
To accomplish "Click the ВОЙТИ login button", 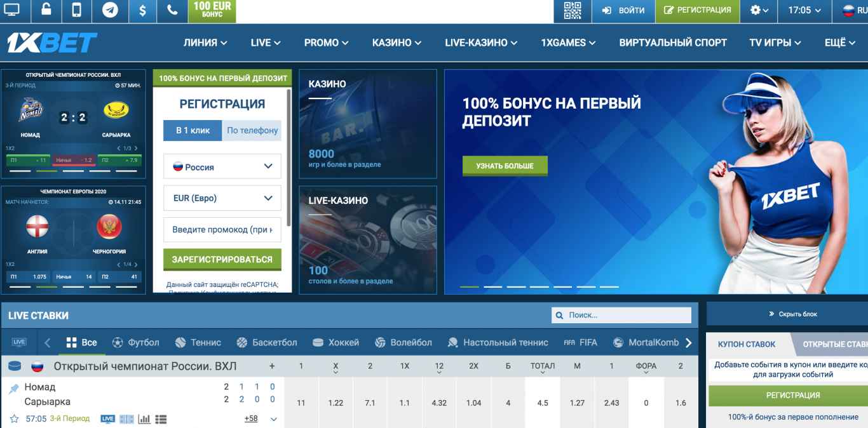I will click(623, 10).
